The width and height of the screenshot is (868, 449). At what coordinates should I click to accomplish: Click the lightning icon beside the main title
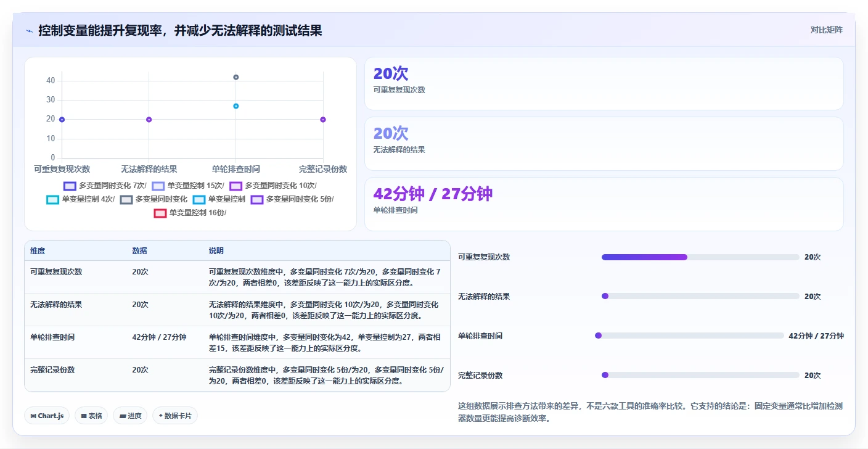coord(29,30)
